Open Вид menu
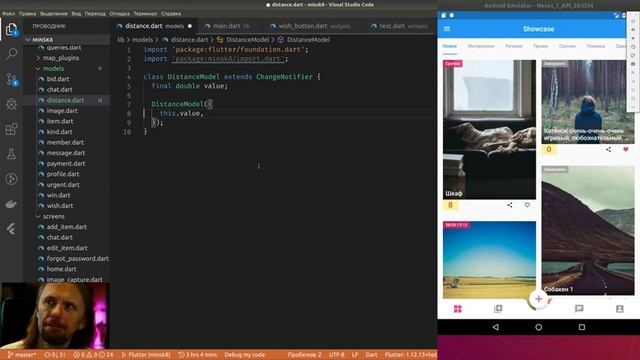Image resolution: width=640 pixels, height=360 pixels. tap(76, 13)
